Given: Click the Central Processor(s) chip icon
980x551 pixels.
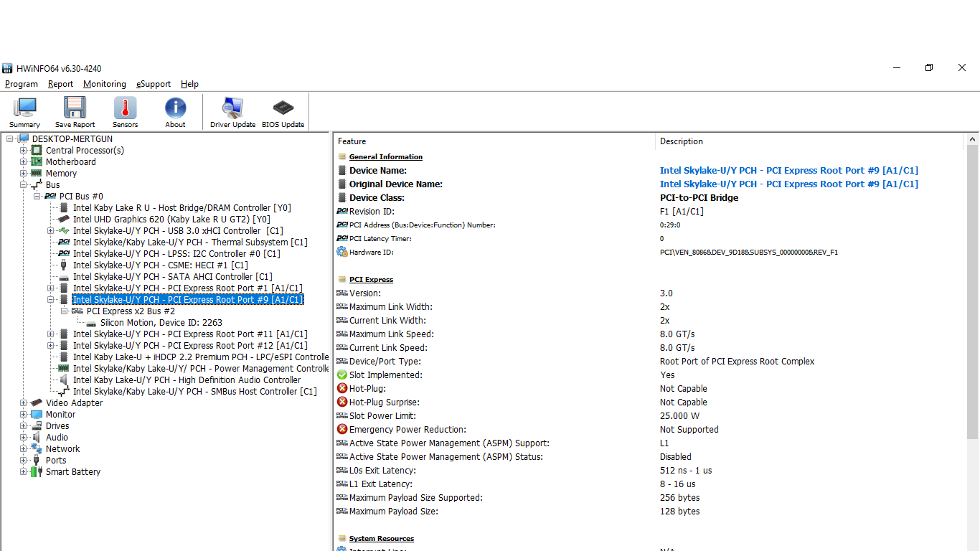Looking at the screenshot, I should click(37, 151).
